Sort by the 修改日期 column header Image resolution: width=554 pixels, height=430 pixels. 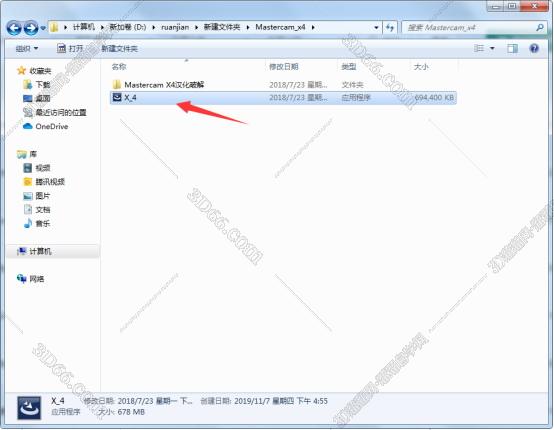click(284, 66)
